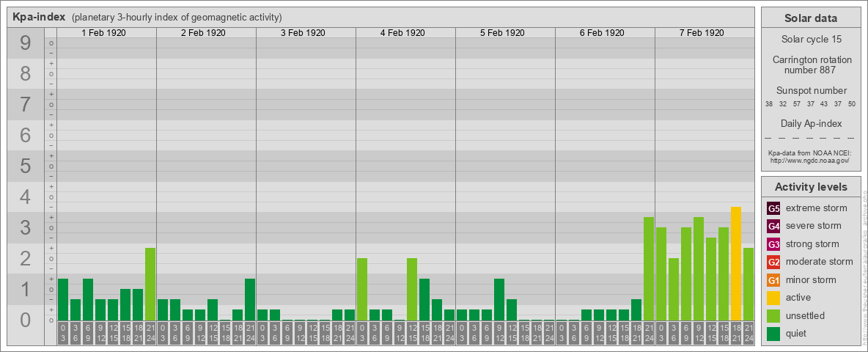Click 'Carrington rotation number 887' text
Viewport: 868px width, 352px height.
click(812, 65)
